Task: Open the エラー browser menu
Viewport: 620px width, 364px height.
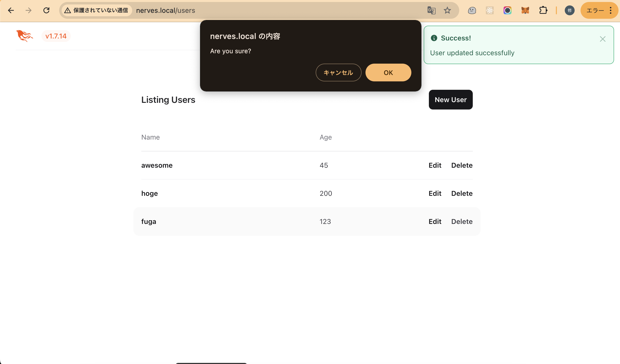Action: pyautogui.click(x=599, y=10)
